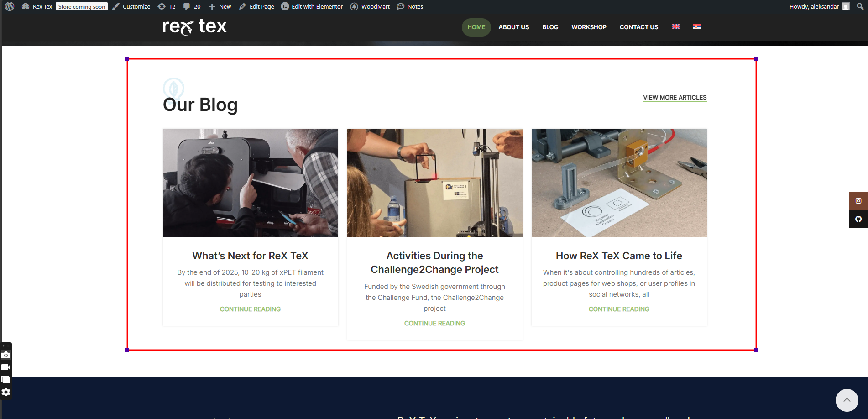Open Notes in the admin bar

click(410, 6)
